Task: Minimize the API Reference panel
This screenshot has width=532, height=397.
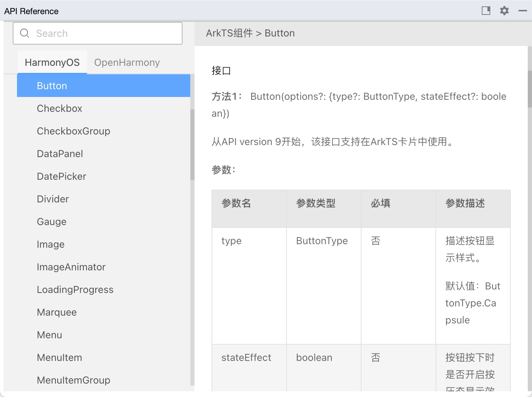Action: tap(522, 11)
